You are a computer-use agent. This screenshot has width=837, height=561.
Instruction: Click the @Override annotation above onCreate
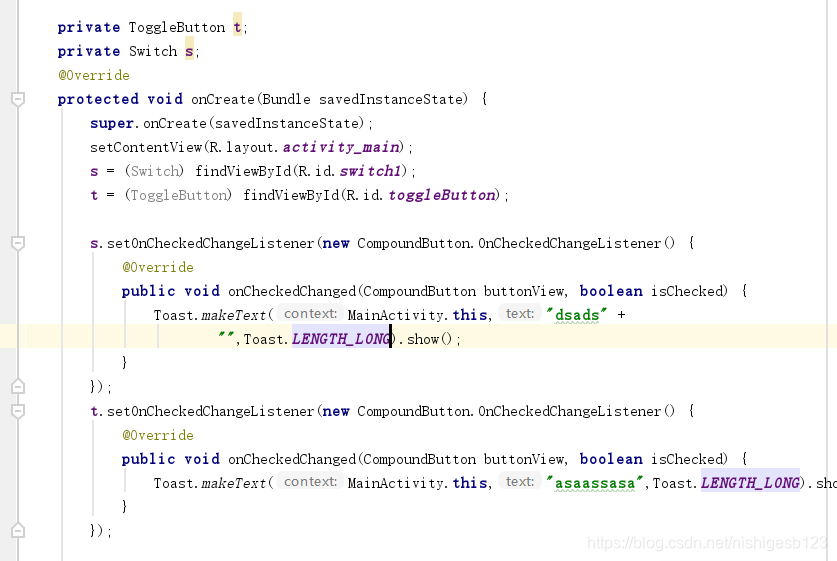coord(94,75)
